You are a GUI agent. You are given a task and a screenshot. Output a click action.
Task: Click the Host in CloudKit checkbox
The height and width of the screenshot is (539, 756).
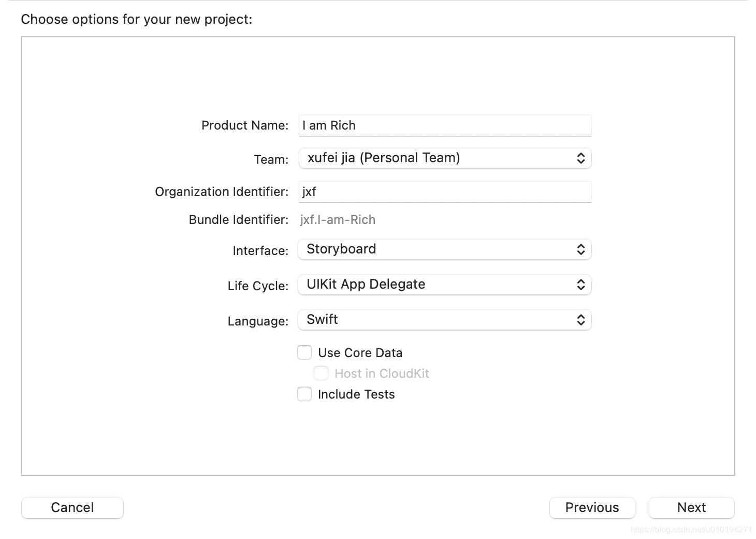click(x=321, y=374)
